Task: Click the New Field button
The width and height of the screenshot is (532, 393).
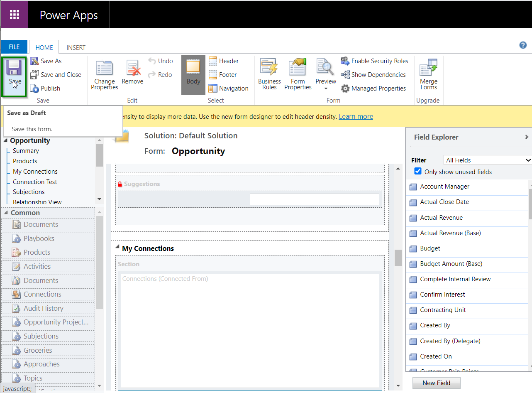Action: point(437,383)
